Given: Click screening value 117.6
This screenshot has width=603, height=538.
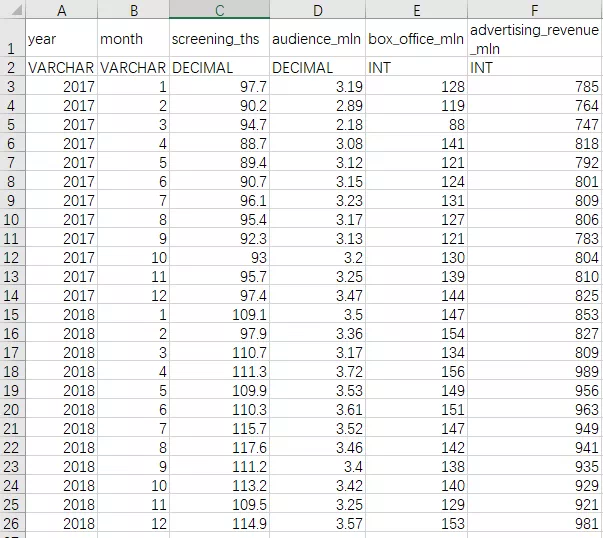Looking at the screenshot, I should pyautogui.click(x=220, y=447).
